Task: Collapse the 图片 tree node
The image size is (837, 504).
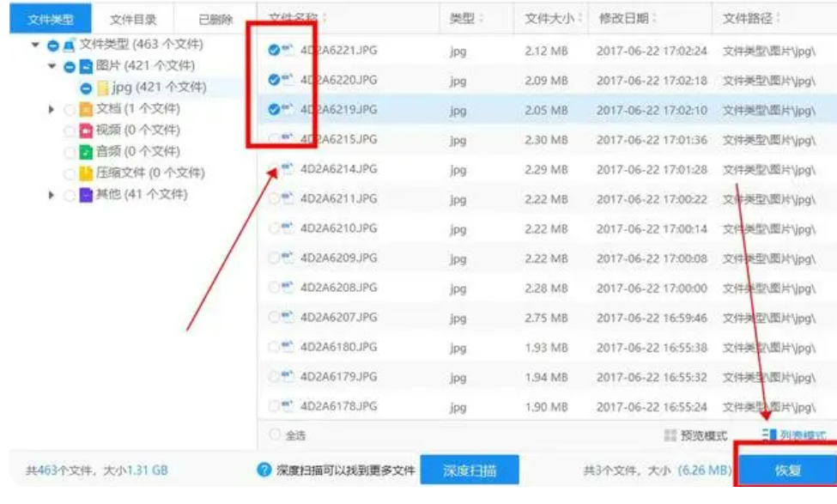Action: tap(52, 66)
